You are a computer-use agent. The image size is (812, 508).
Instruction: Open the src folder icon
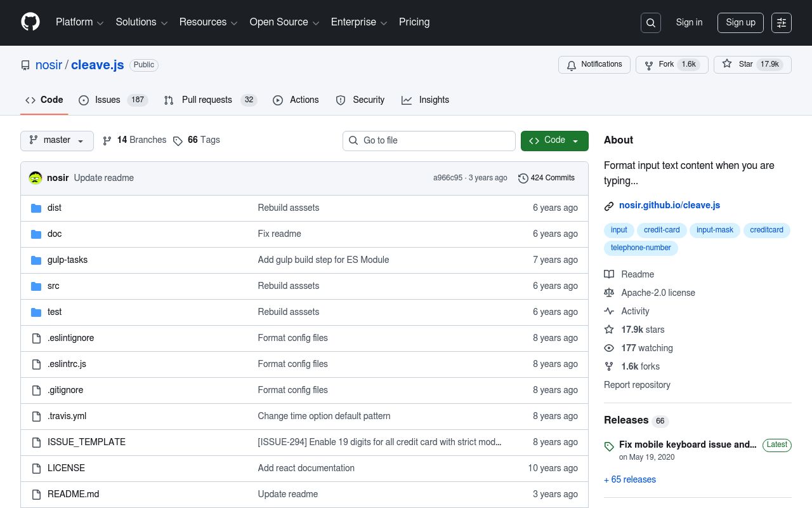[x=36, y=286]
